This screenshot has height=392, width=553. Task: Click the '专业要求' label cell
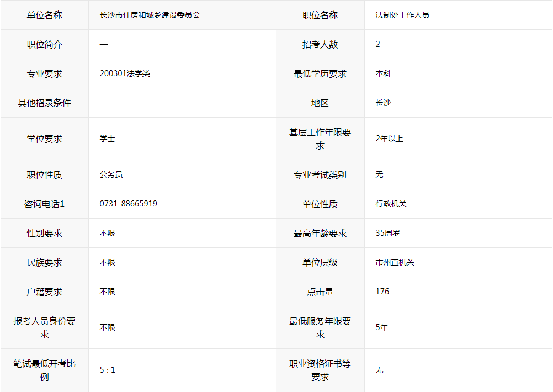pos(45,74)
